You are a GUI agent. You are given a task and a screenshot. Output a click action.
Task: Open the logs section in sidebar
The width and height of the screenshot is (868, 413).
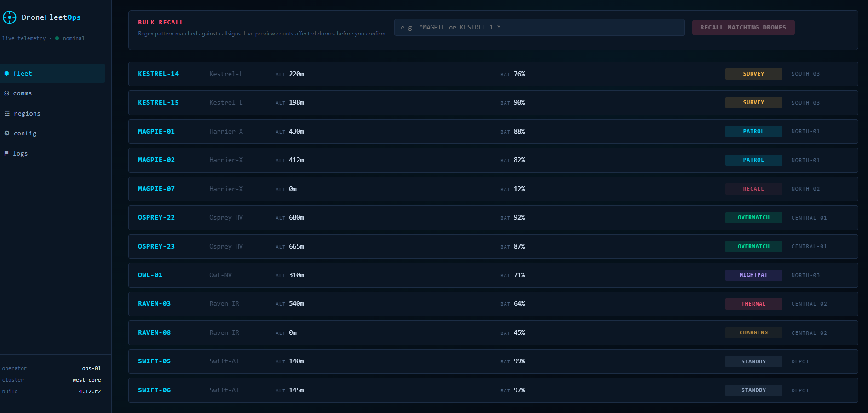tap(52, 153)
